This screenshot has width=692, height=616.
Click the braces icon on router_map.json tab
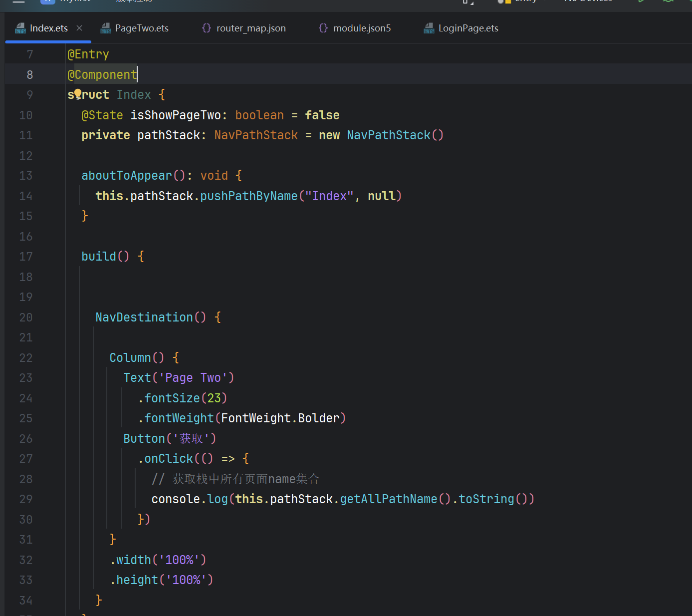coord(207,28)
